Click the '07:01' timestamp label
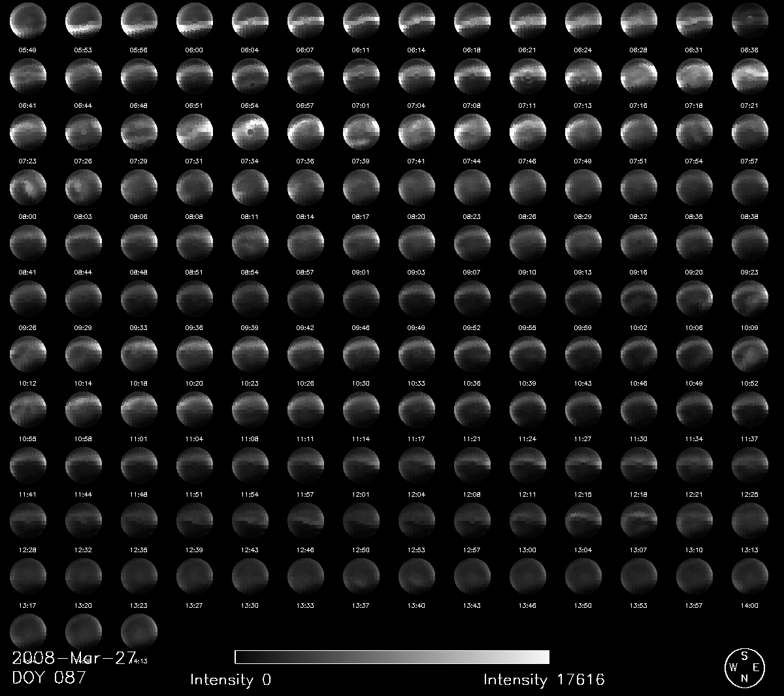The width and height of the screenshot is (784, 696). [x=361, y=105]
